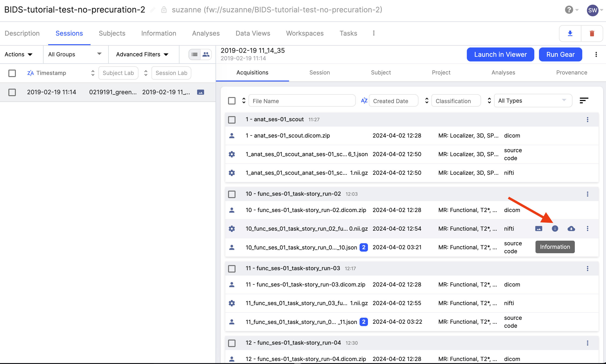
Task: Open the Actions dropdown
Action: click(x=19, y=54)
